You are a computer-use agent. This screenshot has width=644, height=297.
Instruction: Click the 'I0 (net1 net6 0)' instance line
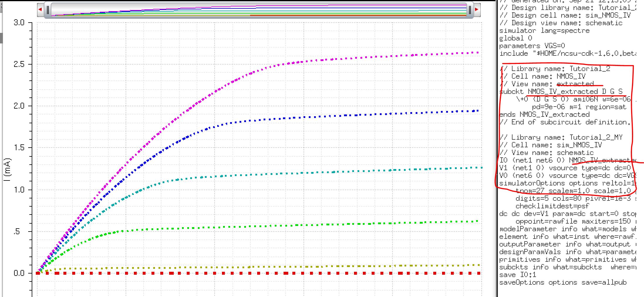pyautogui.click(x=568, y=161)
